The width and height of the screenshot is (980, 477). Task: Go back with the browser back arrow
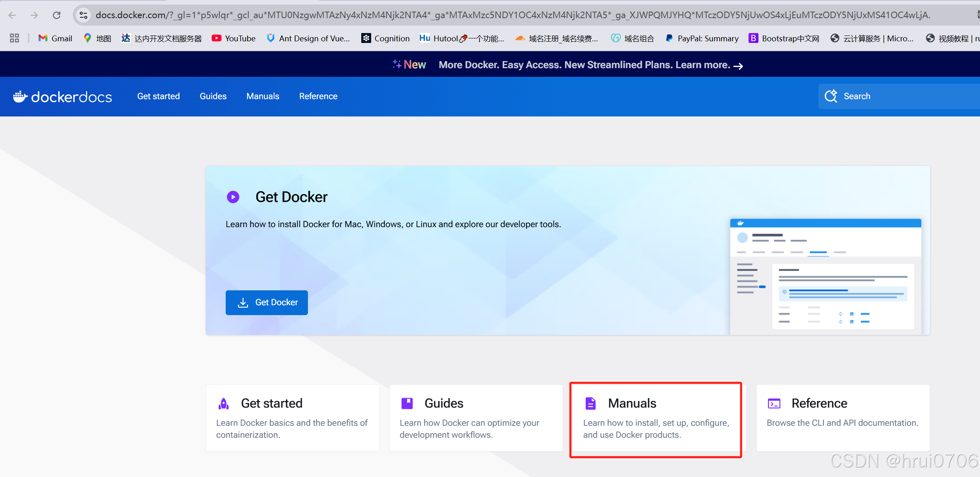[x=12, y=15]
